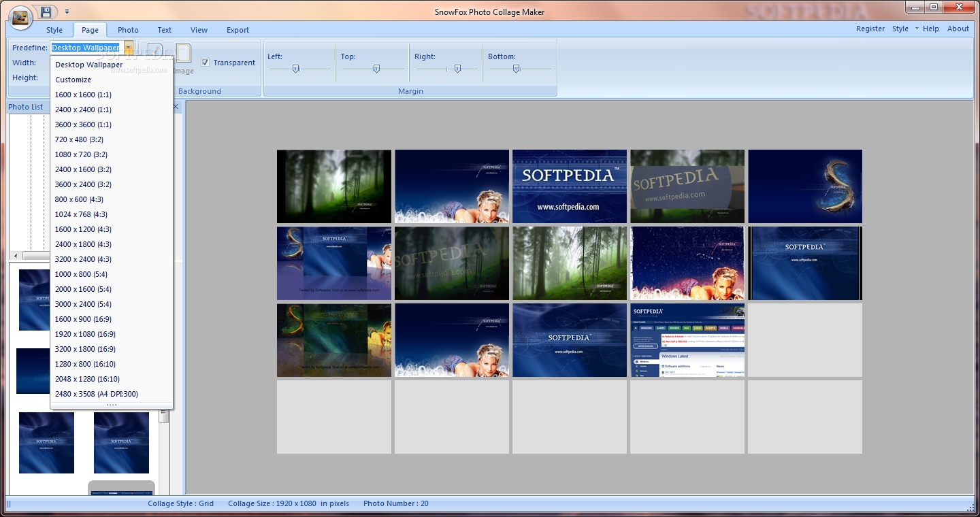Click the Save floppy disk icon
Screen dimensions: 980x517
(x=46, y=12)
